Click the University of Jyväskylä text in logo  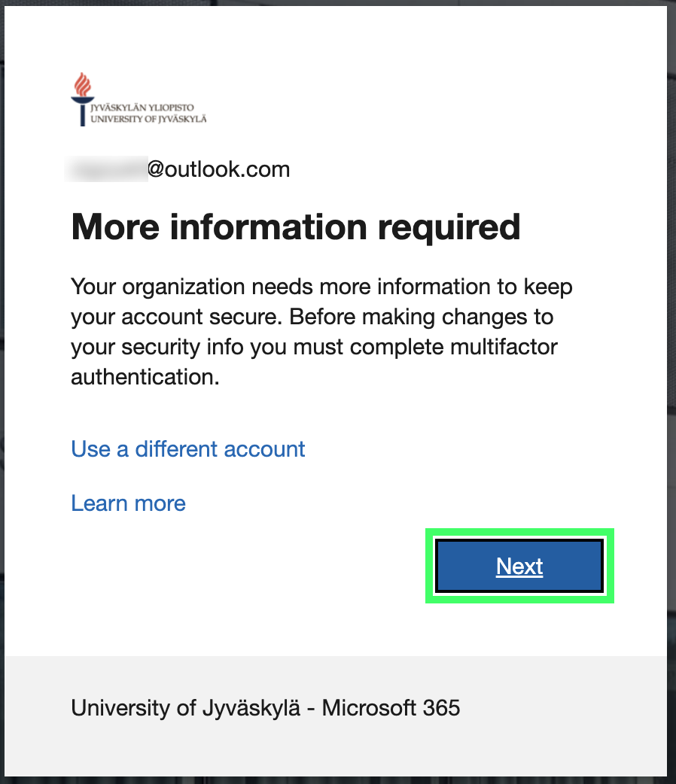[x=148, y=119]
